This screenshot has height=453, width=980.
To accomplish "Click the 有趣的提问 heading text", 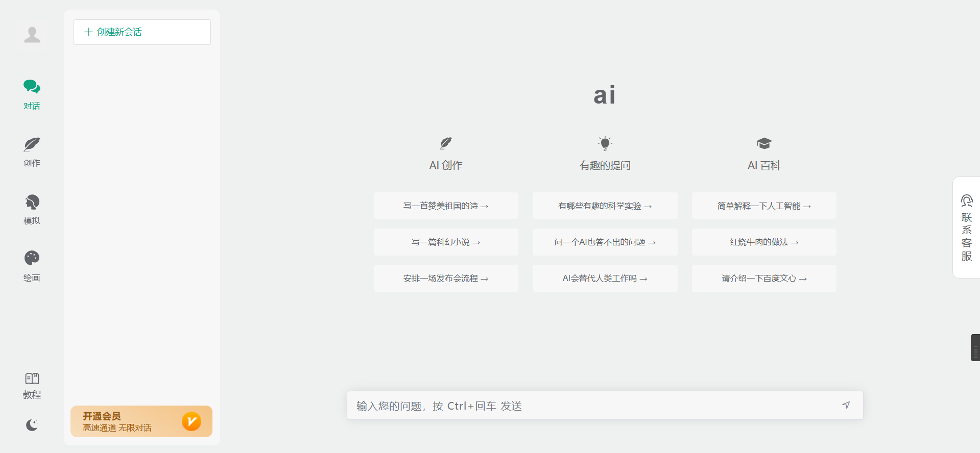I will pos(605,165).
